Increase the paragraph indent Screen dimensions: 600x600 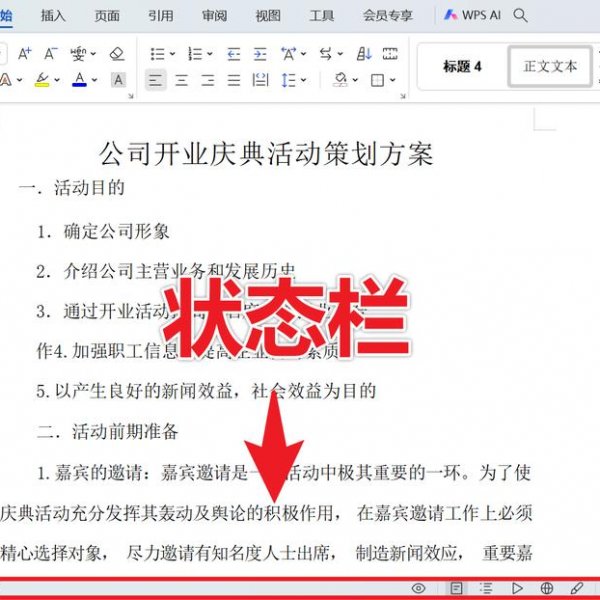[260, 53]
